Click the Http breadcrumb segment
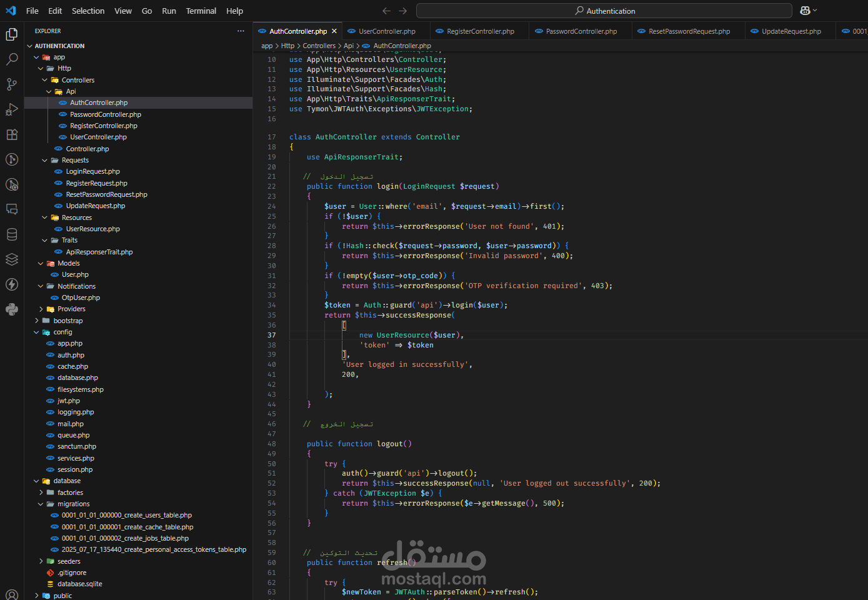This screenshot has height=600, width=868. [287, 46]
